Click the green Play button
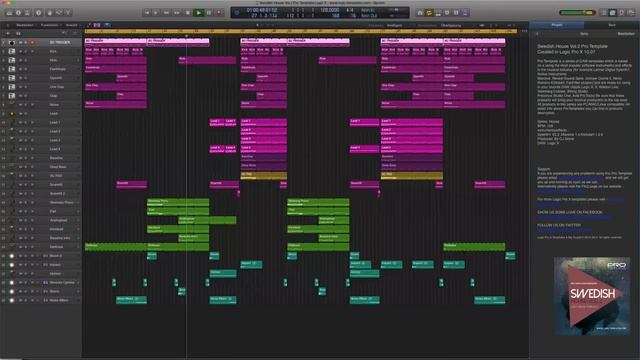 click(x=199, y=13)
